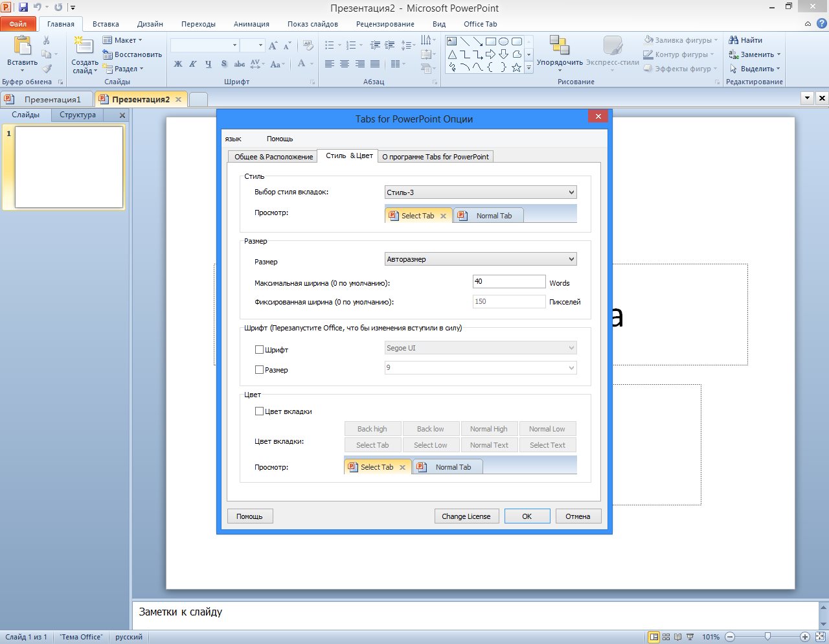
Task: Click the Format Painter brush icon
Action: click(47, 69)
